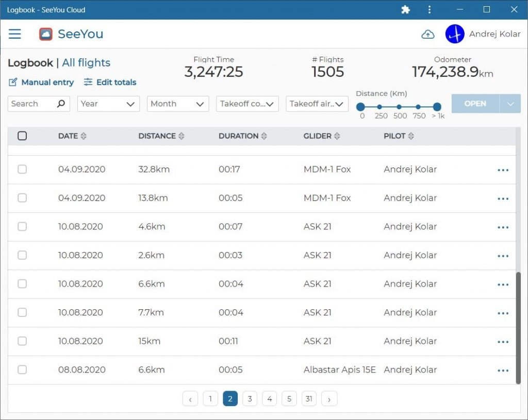Click the SeeYou logo icon
Image resolution: width=528 pixels, height=420 pixels.
point(46,34)
